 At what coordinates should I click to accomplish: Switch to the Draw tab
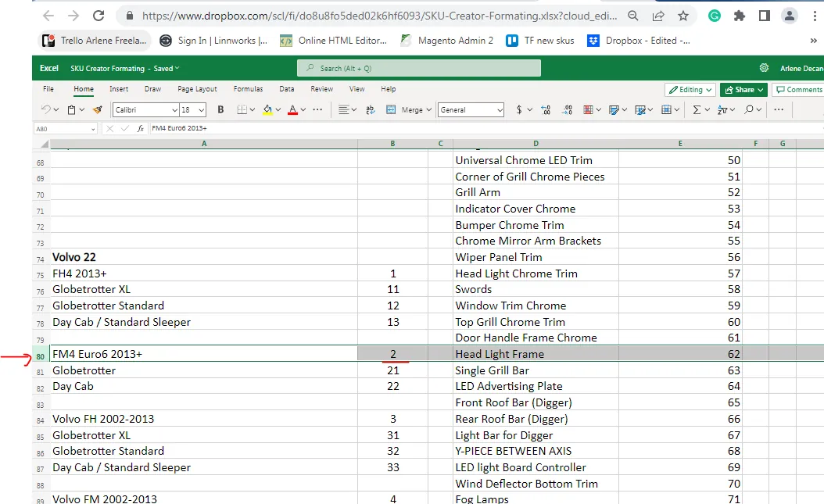(153, 89)
